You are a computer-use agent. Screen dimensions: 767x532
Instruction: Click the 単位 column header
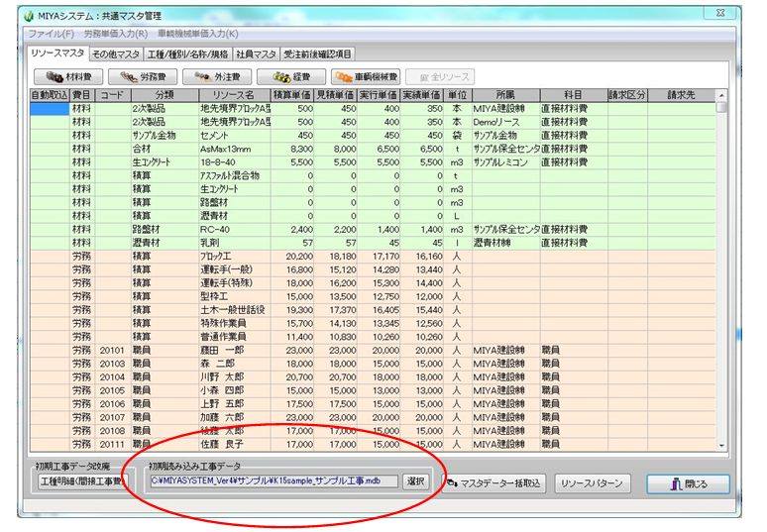click(458, 95)
